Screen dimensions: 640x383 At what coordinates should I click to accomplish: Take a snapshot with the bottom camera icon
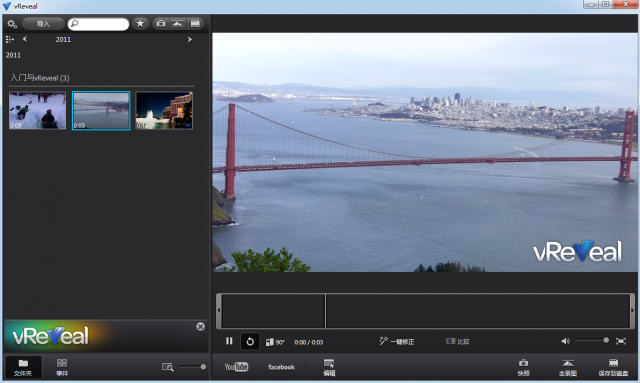(523, 367)
